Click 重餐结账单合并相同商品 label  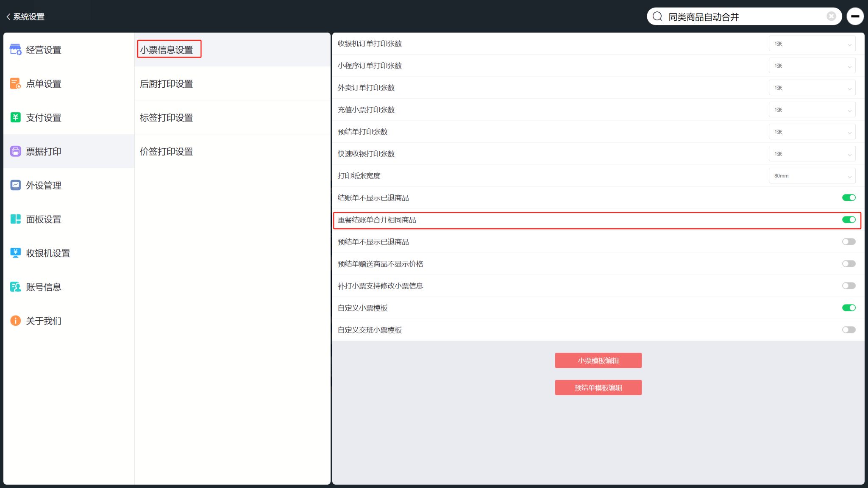point(377,220)
